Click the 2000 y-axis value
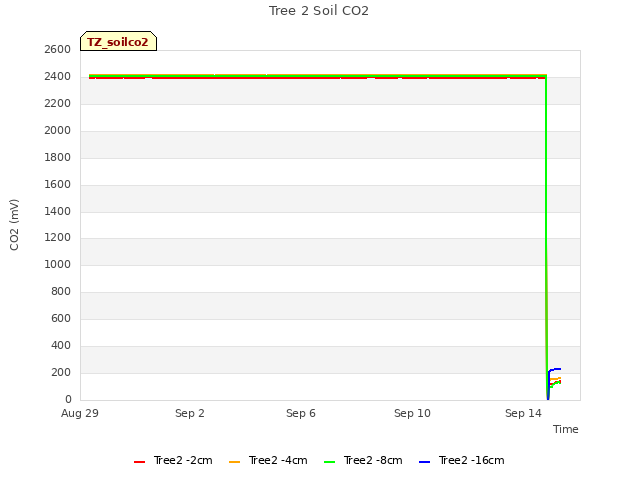This screenshot has height=480, width=640. 58,131
